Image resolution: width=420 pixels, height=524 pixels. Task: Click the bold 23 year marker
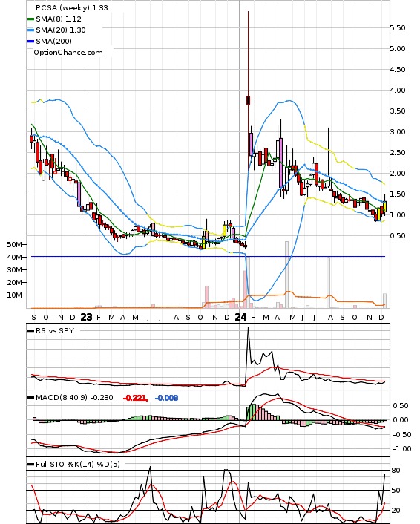[x=87, y=317]
